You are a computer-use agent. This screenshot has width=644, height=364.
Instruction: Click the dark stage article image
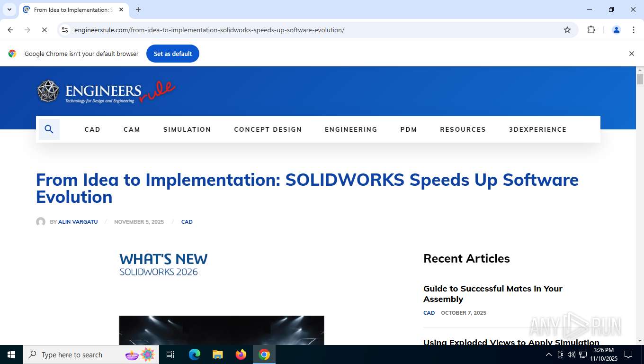click(x=222, y=330)
